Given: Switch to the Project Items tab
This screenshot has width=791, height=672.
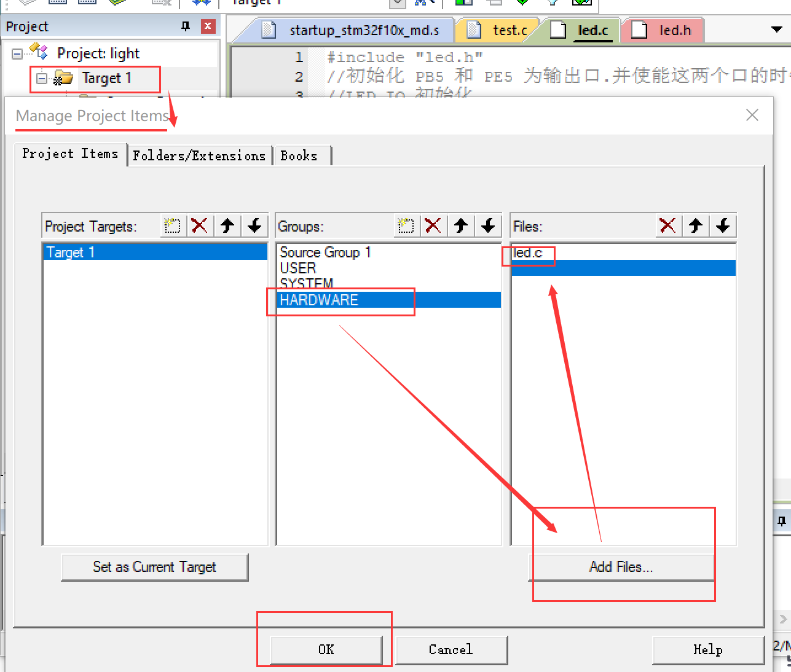Looking at the screenshot, I should tap(70, 154).
